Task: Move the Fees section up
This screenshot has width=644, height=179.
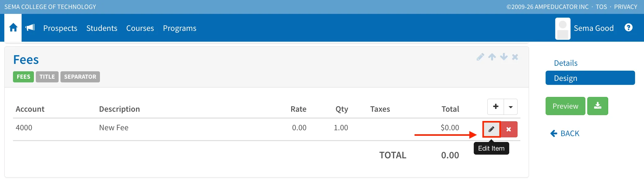Action: (x=492, y=57)
